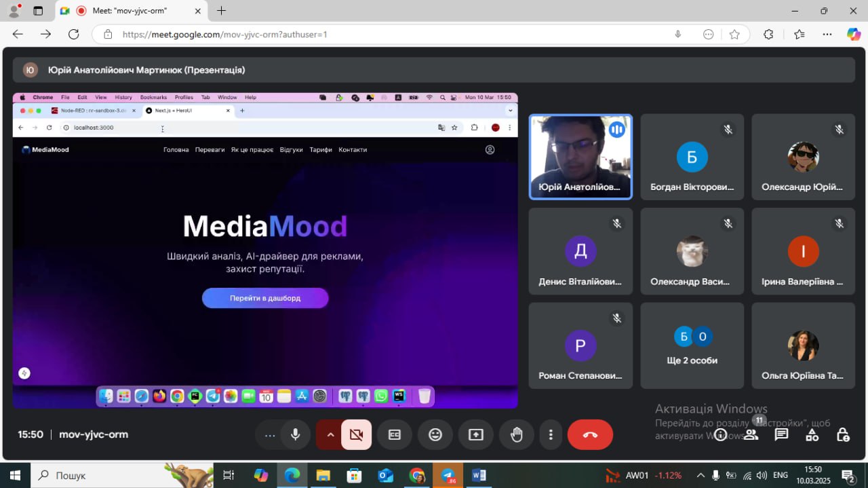Open audio options dots beside microphone
868x488 pixels.
(x=270, y=434)
